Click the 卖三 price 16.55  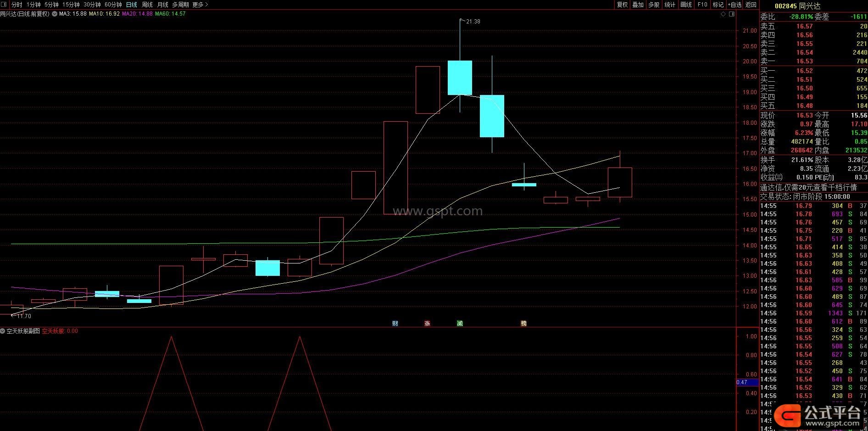(x=804, y=44)
